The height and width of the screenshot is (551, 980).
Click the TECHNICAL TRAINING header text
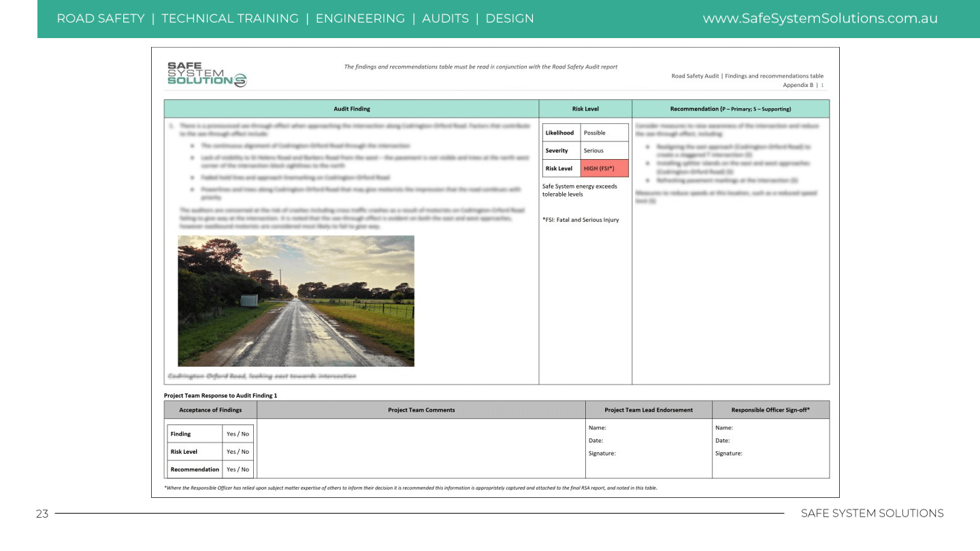point(229,18)
